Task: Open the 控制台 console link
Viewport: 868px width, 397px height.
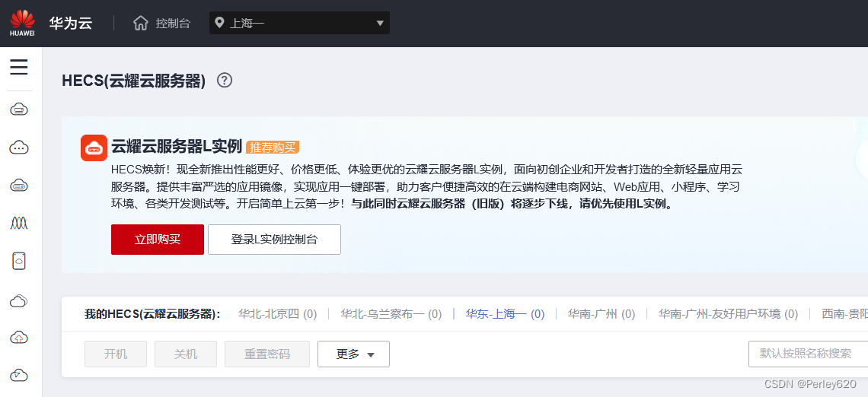Action: (173, 24)
